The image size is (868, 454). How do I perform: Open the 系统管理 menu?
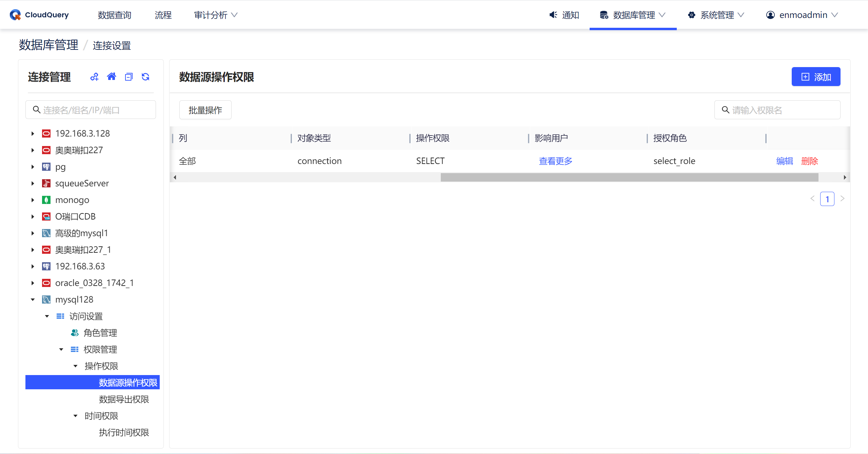tap(716, 15)
